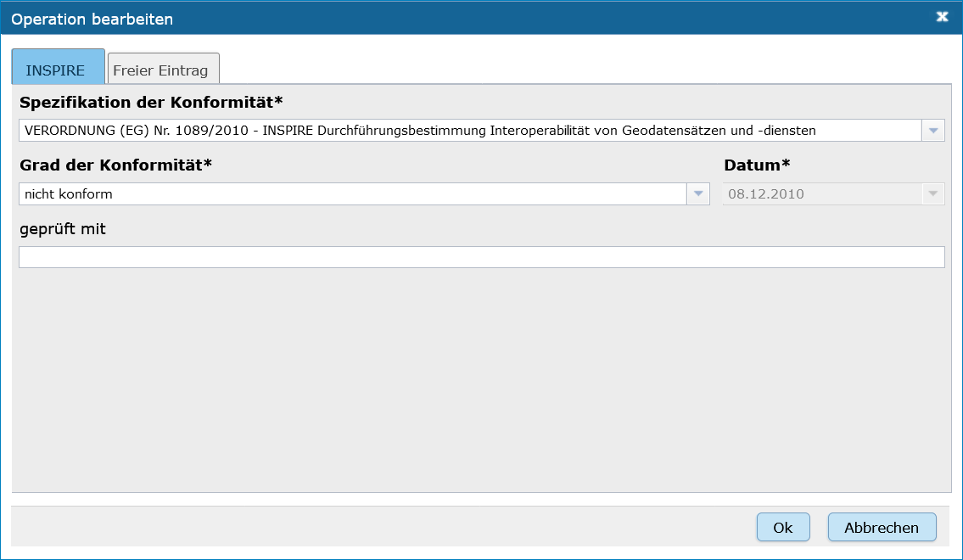Screen dimensions: 963x560
Task: Open the Grad der Konformität dropdown arrow
Action: (698, 194)
